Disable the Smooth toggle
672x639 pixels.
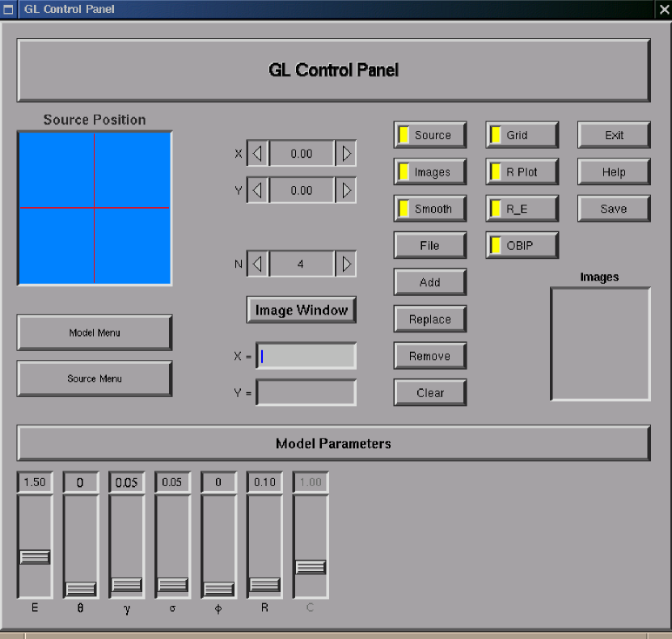click(x=430, y=209)
